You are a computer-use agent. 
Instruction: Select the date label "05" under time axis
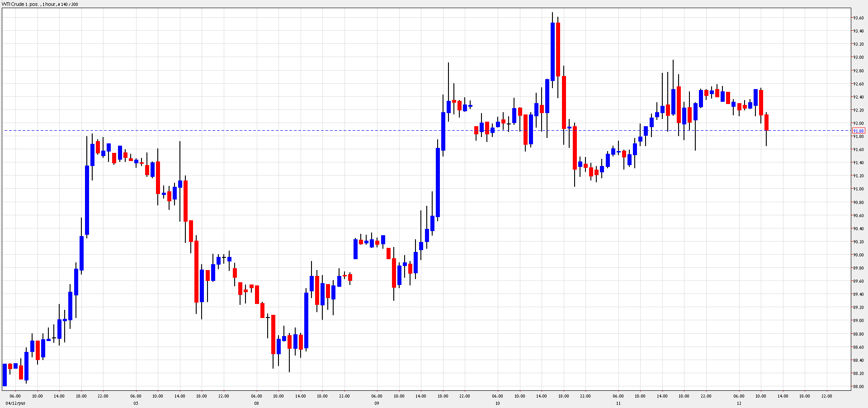[x=136, y=403]
